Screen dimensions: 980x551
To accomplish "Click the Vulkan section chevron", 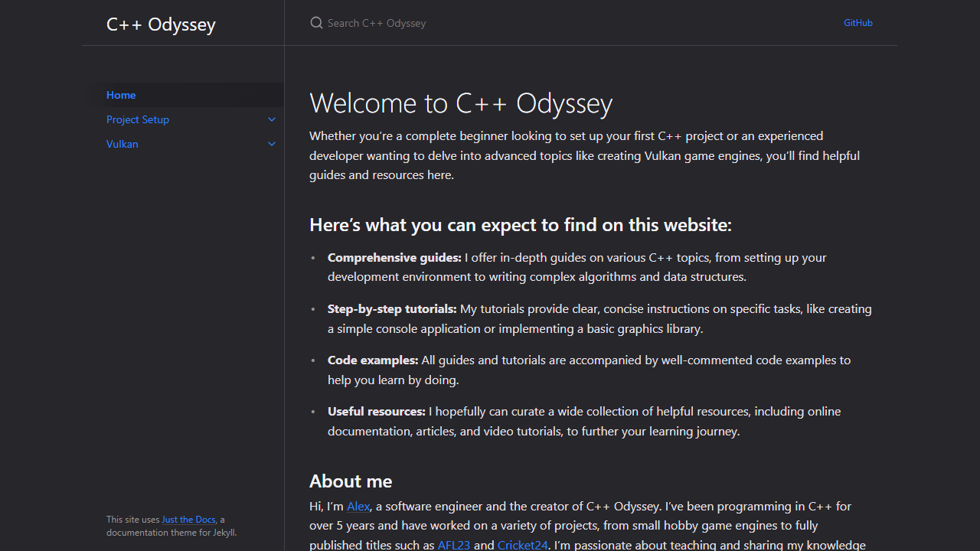I will pos(272,143).
